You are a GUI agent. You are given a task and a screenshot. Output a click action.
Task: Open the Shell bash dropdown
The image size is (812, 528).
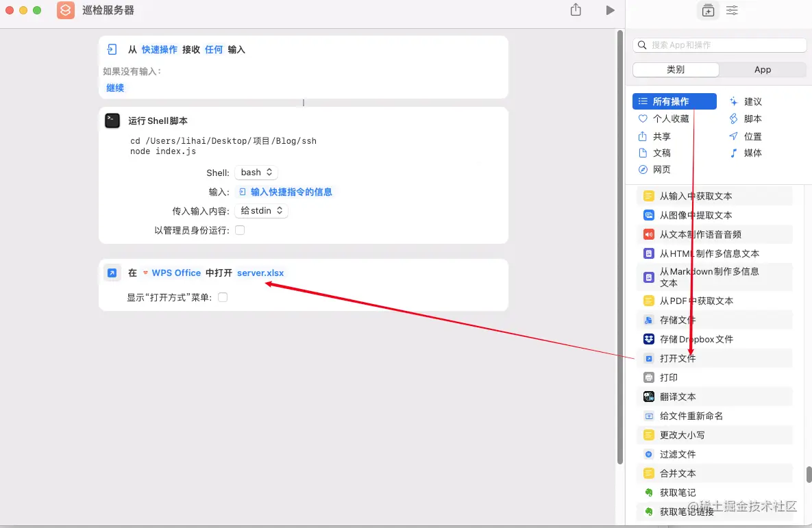pyautogui.click(x=256, y=173)
